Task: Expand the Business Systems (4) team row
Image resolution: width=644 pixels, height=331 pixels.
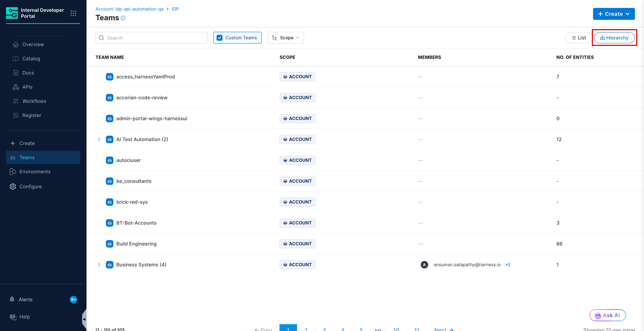Action: (99, 265)
